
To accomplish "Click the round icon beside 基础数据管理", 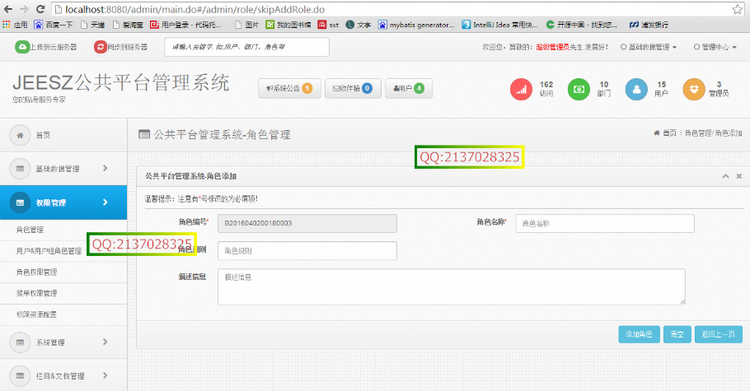I will coord(20,168).
